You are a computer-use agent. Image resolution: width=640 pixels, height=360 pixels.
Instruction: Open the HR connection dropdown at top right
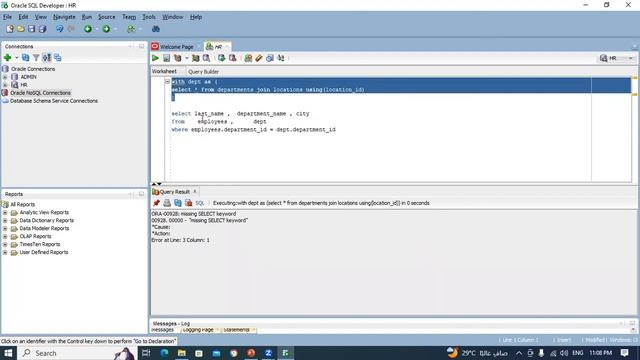tap(631, 58)
